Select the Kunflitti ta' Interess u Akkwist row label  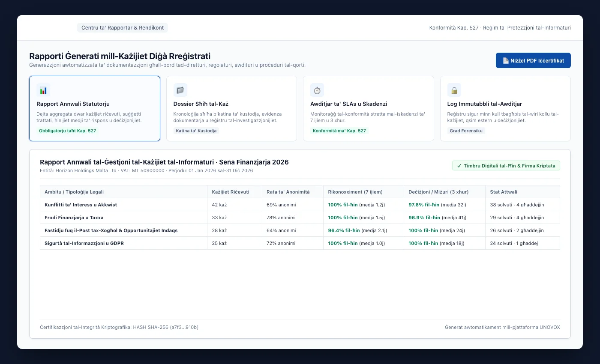pos(81,205)
